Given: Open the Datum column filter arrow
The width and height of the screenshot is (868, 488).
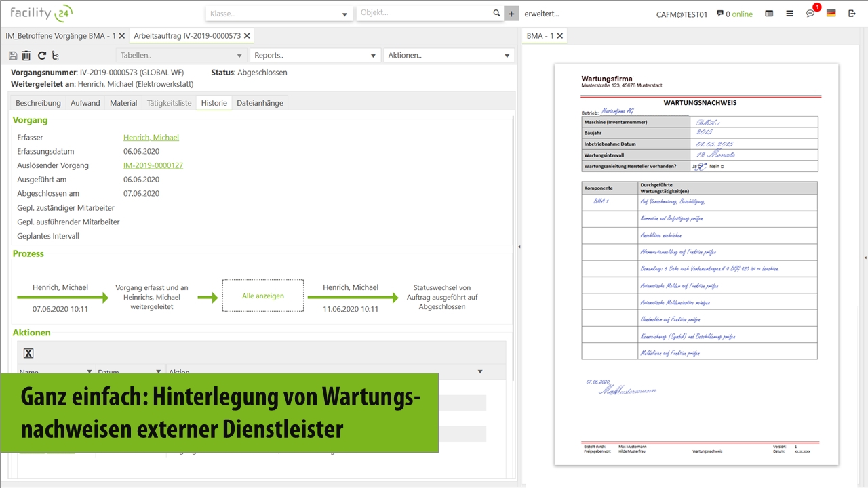Looking at the screenshot, I should pos(158,371).
